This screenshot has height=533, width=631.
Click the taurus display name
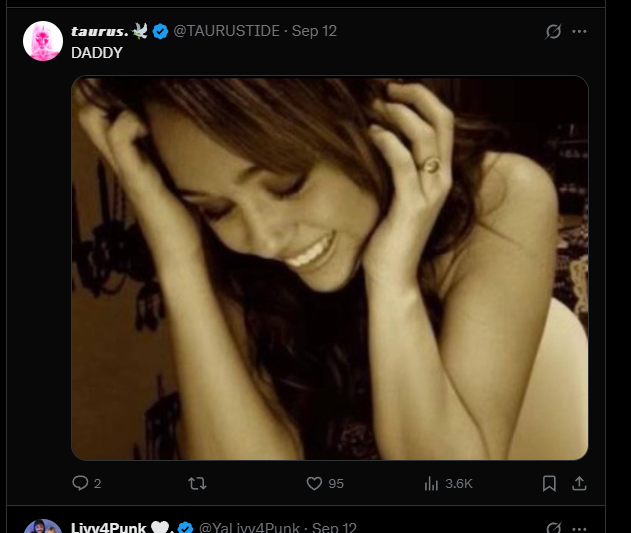(101, 31)
